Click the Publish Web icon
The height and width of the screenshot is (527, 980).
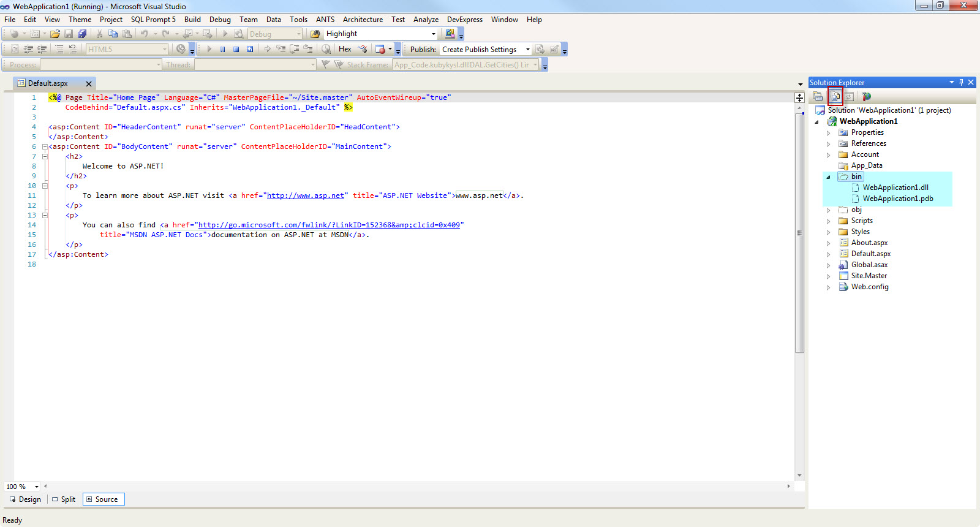coord(540,49)
